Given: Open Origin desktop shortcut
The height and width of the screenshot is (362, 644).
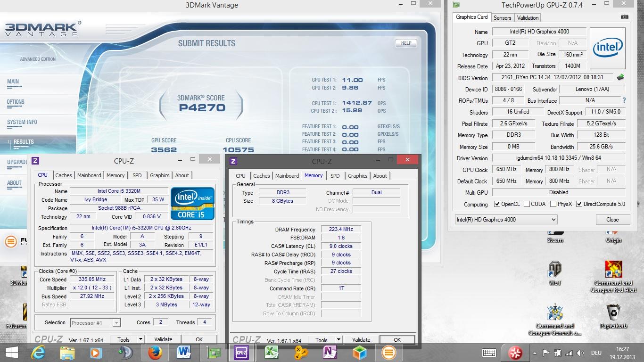Looking at the screenshot, I should [613, 235].
